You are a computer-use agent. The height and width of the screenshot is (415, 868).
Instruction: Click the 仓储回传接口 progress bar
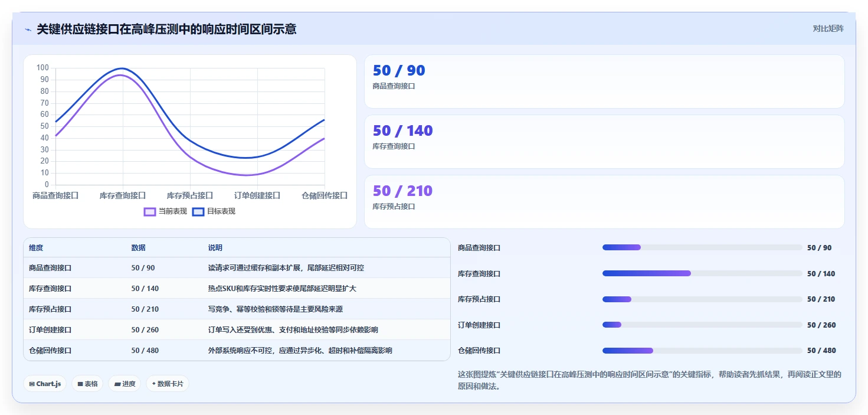click(702, 351)
